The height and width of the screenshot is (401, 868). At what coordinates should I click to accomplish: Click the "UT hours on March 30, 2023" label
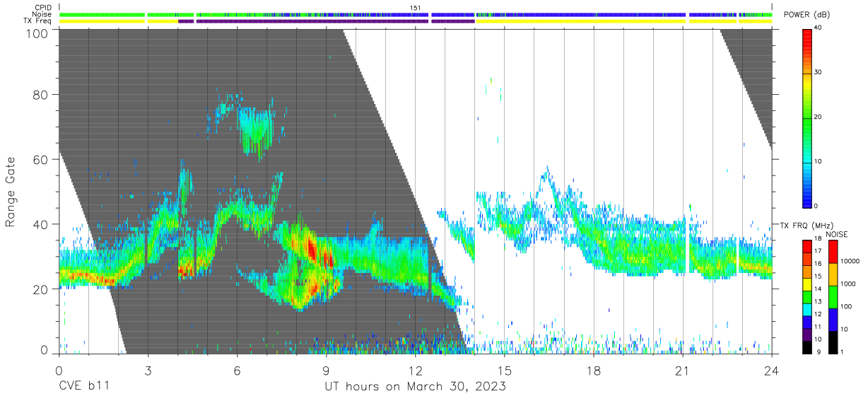(415, 387)
